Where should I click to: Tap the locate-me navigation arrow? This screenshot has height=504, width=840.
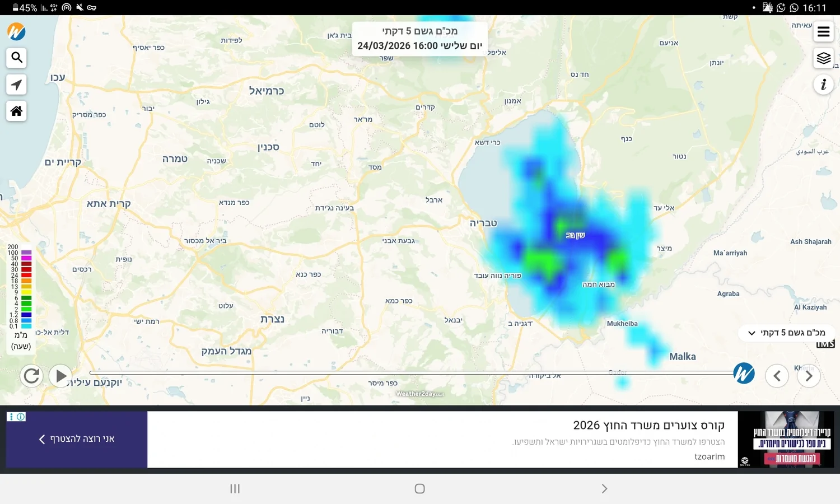pos(17,85)
